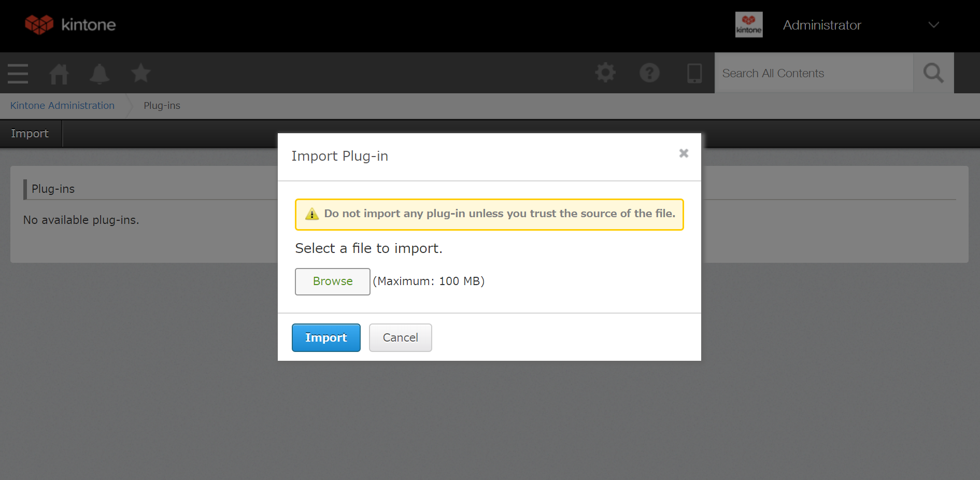The image size is (980, 480).
Task: Cancel the plug-in import dialog
Action: [400, 338]
